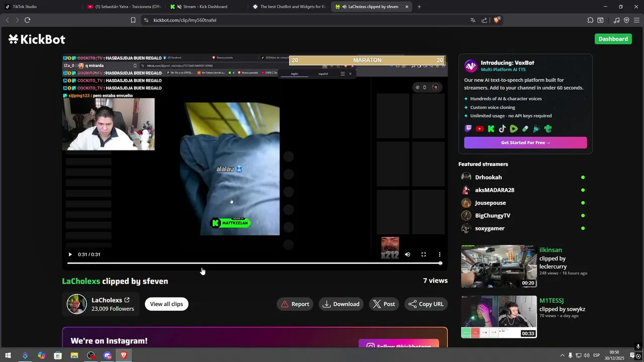Open Brave Shields icon
The width and height of the screenshot is (644, 362).
497,20
